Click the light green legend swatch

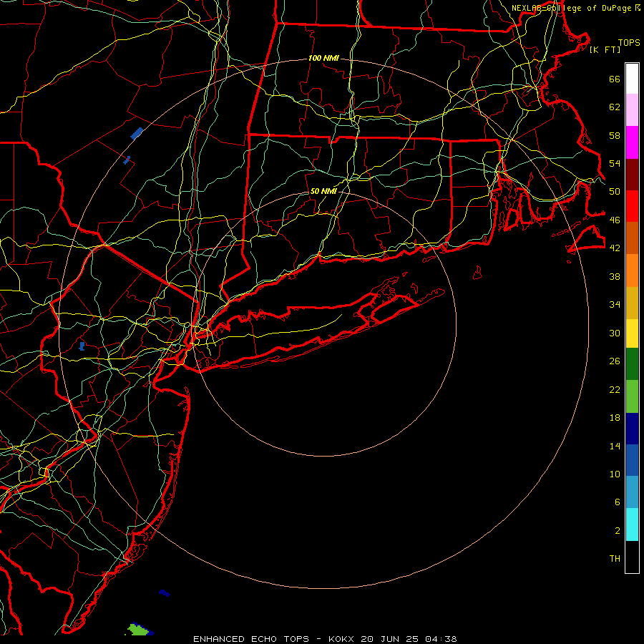[x=632, y=396]
